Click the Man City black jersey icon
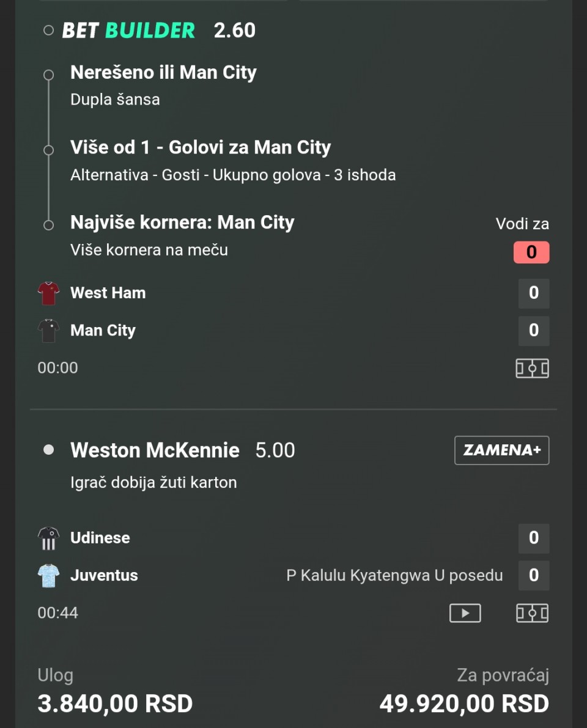587x728 pixels. coord(48,331)
